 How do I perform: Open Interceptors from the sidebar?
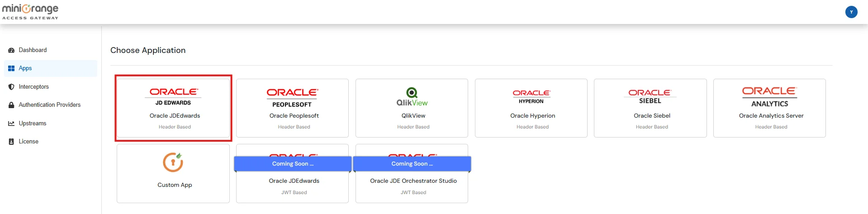[33, 87]
